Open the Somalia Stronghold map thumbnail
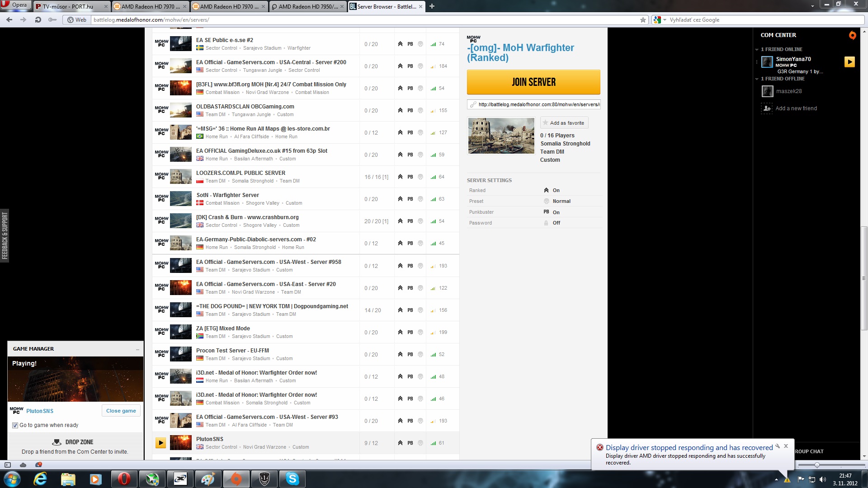Screen dimensions: 868x488 (x=501, y=136)
